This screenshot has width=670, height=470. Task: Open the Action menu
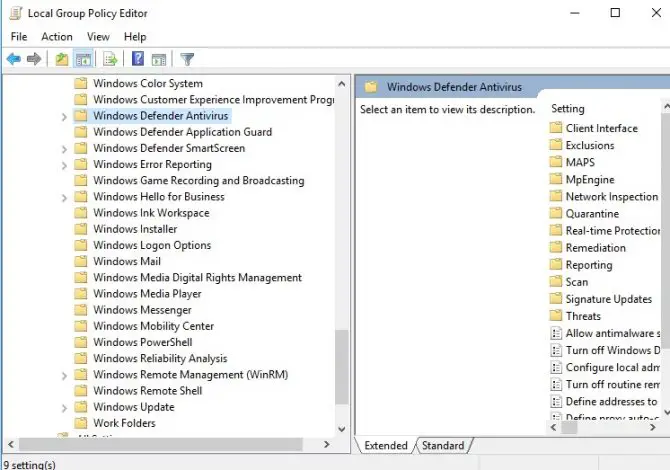click(57, 37)
